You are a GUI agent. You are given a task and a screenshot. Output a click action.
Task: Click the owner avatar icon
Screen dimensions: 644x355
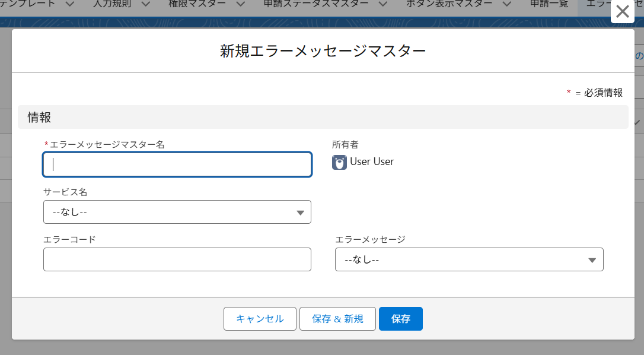[339, 162]
